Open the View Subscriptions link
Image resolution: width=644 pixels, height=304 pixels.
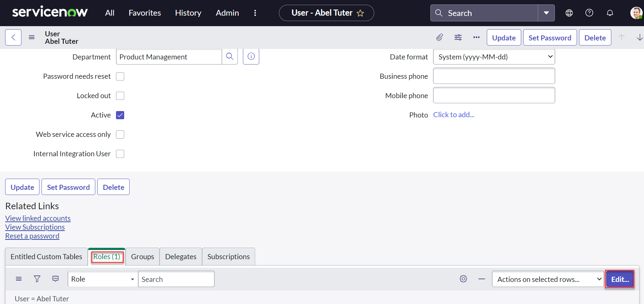[x=35, y=227]
